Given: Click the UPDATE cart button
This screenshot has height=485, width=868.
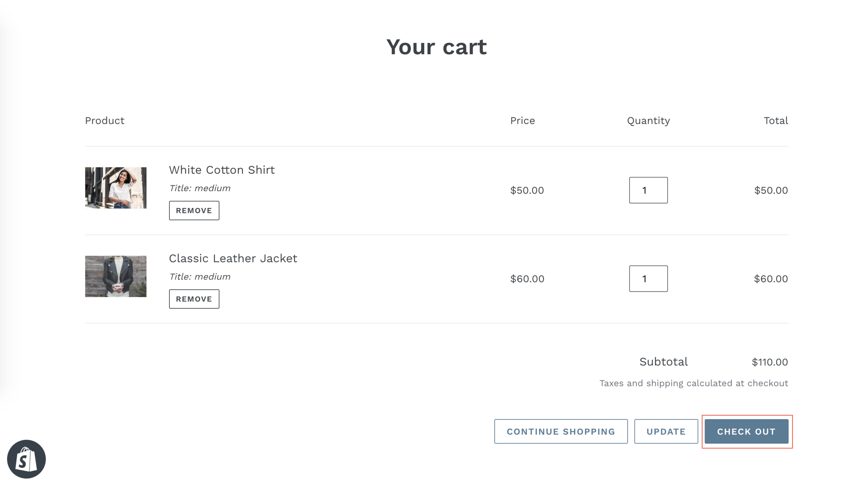Looking at the screenshot, I should click(x=666, y=431).
